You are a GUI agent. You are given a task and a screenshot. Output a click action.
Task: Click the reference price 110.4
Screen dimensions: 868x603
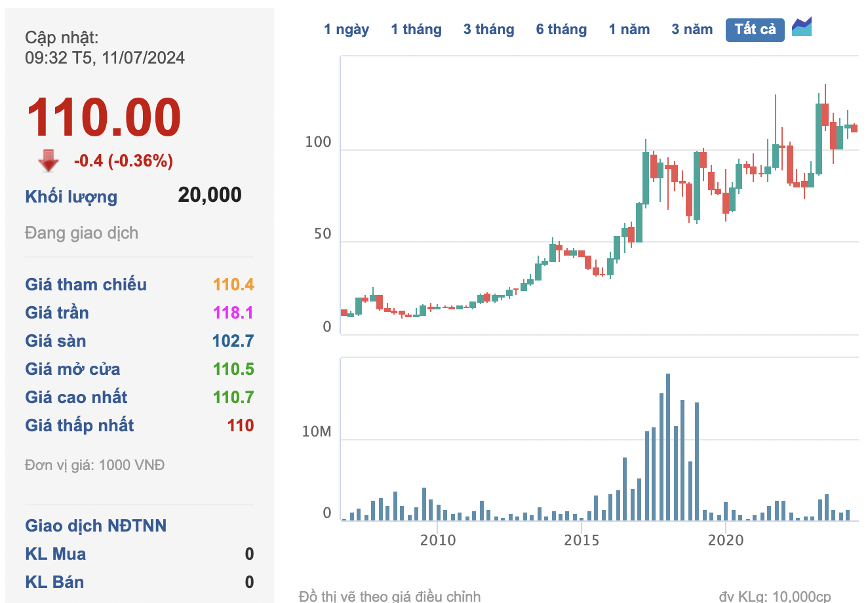click(x=233, y=284)
